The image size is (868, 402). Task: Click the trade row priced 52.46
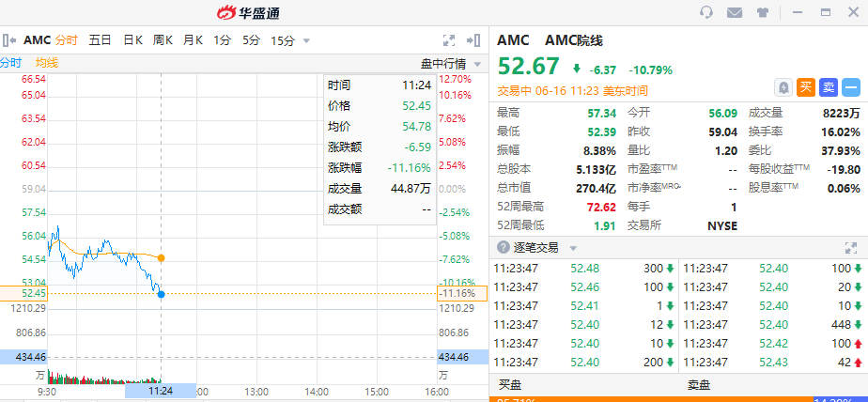(x=584, y=287)
